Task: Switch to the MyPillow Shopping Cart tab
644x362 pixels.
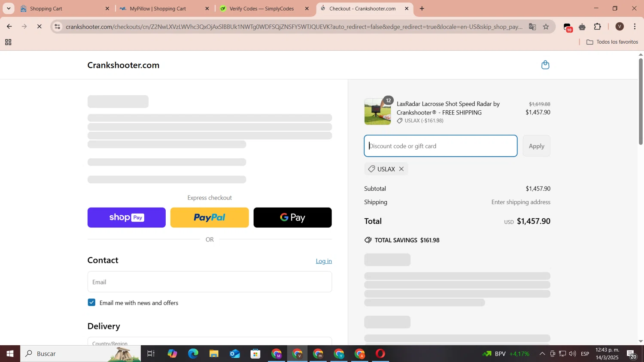Action: tap(165, 9)
